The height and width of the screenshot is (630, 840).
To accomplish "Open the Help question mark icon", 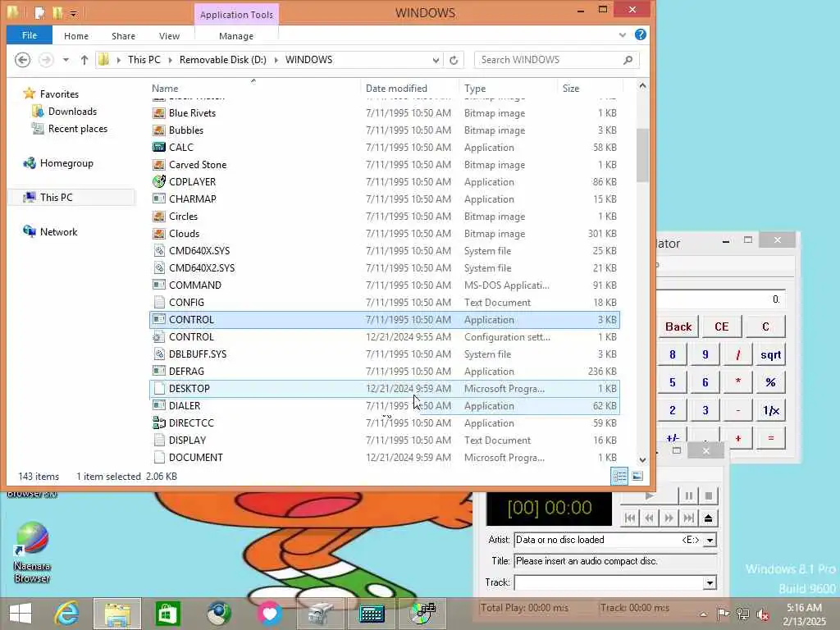I will [640, 34].
